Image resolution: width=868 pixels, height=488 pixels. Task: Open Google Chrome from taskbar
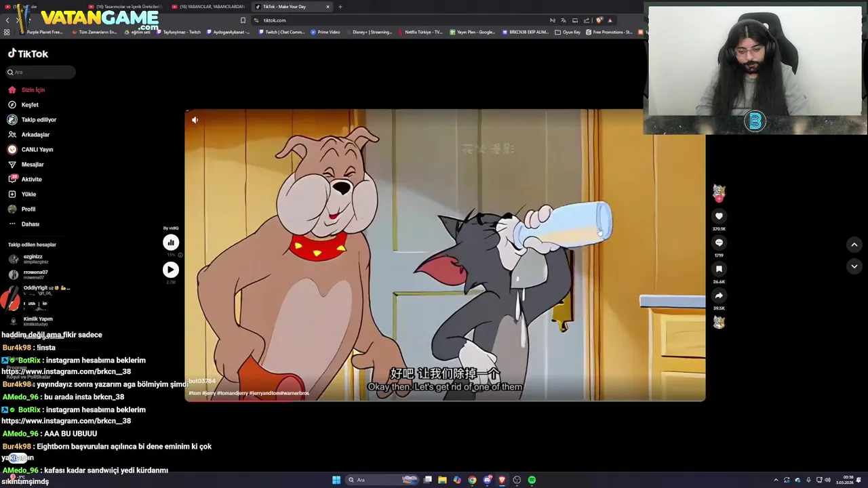(472, 480)
